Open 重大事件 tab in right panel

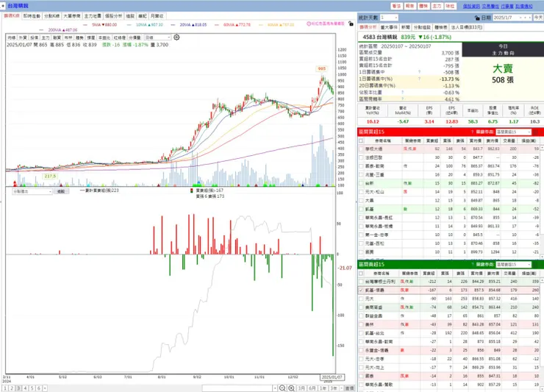(389, 27)
